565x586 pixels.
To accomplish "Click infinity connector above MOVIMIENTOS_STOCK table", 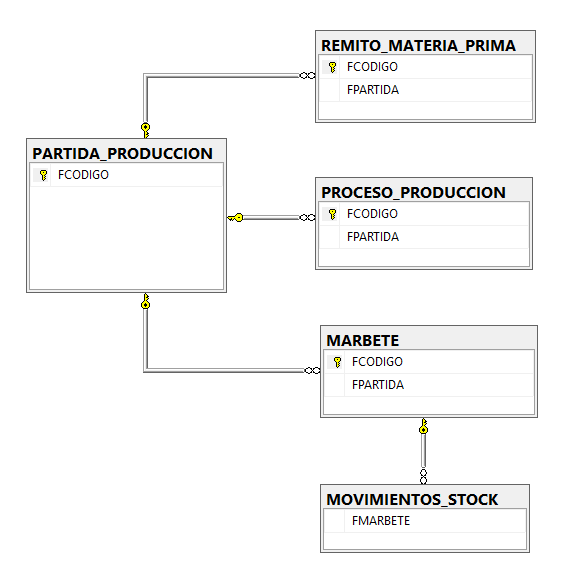I will point(423,476).
